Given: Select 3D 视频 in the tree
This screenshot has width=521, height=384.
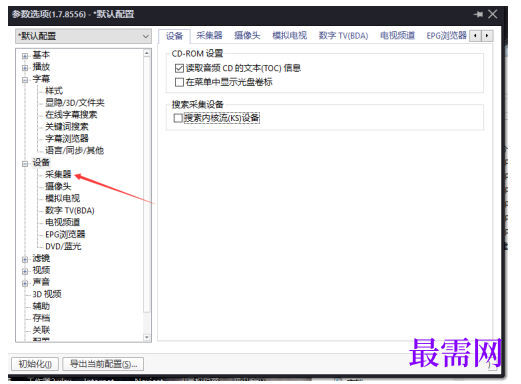Looking at the screenshot, I should pos(47,294).
